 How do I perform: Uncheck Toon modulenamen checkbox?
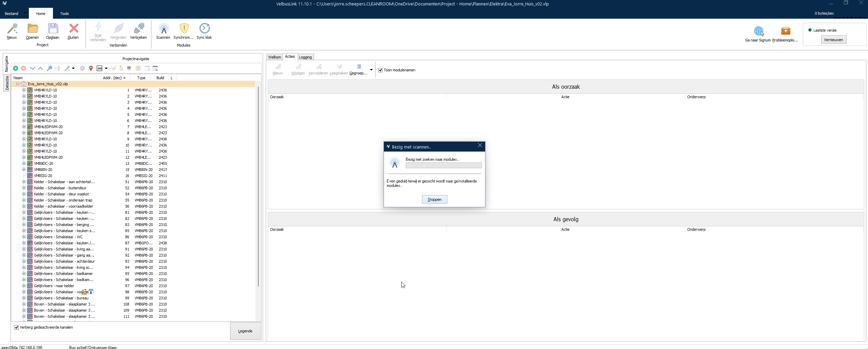click(381, 70)
